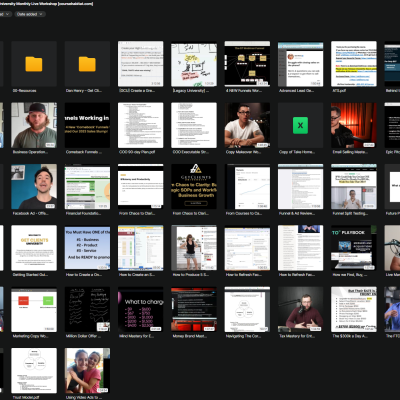Open the Using Video Ads to... thumbnail
This screenshot has height=400, width=400.
[x=87, y=371]
